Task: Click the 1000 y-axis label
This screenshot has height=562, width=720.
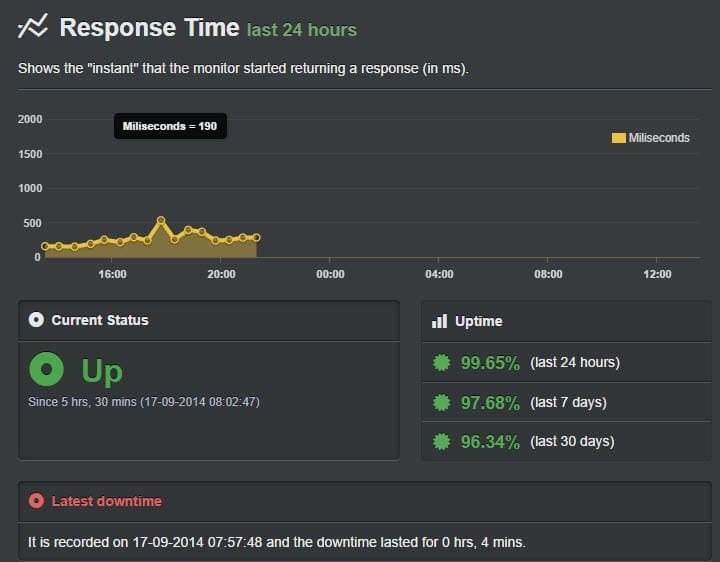Action: [x=30, y=188]
